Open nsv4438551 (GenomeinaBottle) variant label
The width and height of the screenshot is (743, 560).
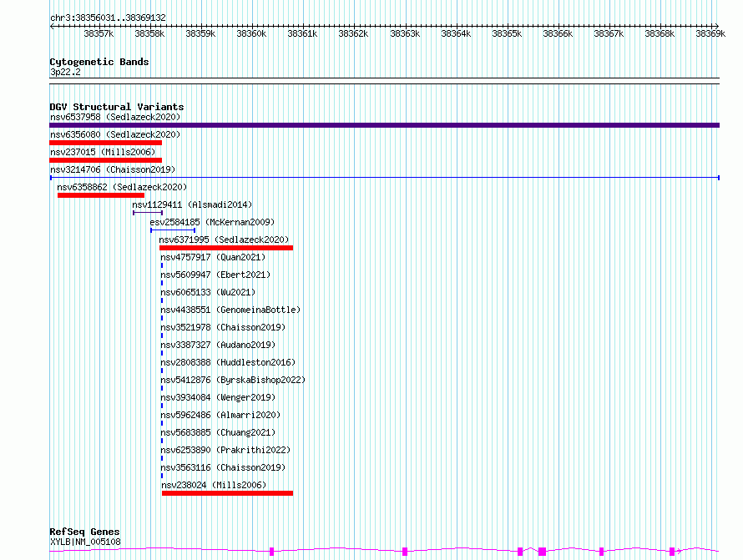click(x=230, y=310)
